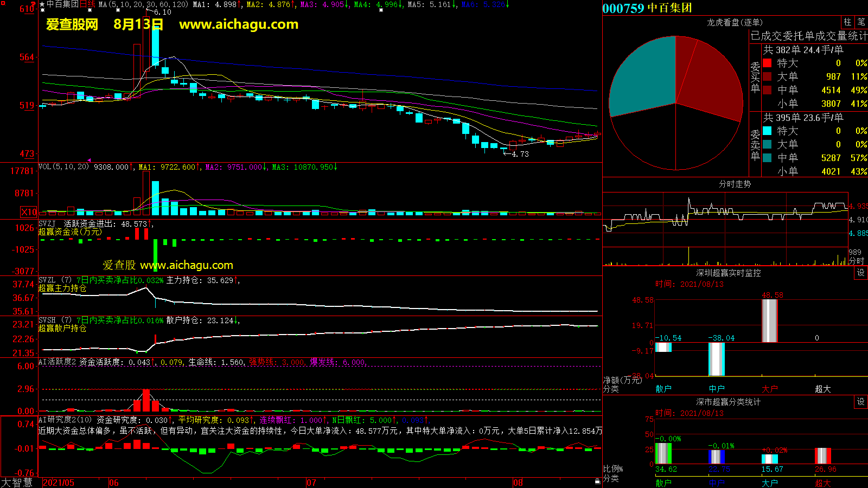This screenshot has width=868, height=488.
Task: Click the lock icon at chart bottom-right
Action: click(x=597, y=481)
